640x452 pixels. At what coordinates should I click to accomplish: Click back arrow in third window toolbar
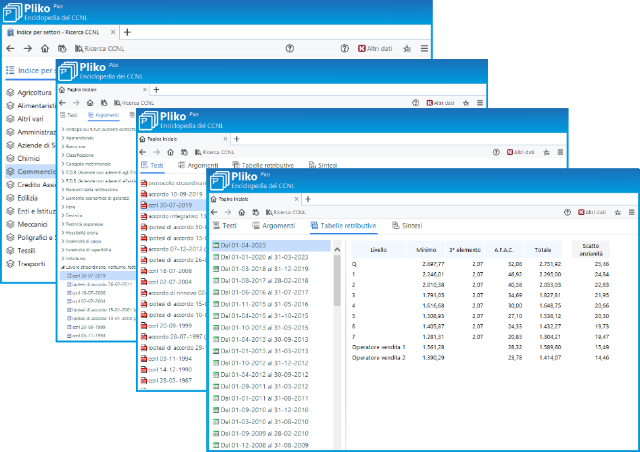coord(143,152)
